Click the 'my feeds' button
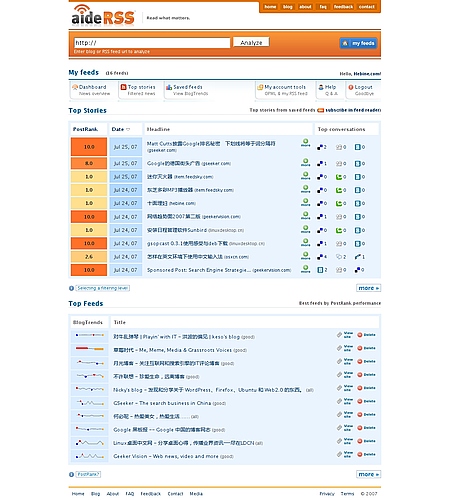 [x=358, y=43]
